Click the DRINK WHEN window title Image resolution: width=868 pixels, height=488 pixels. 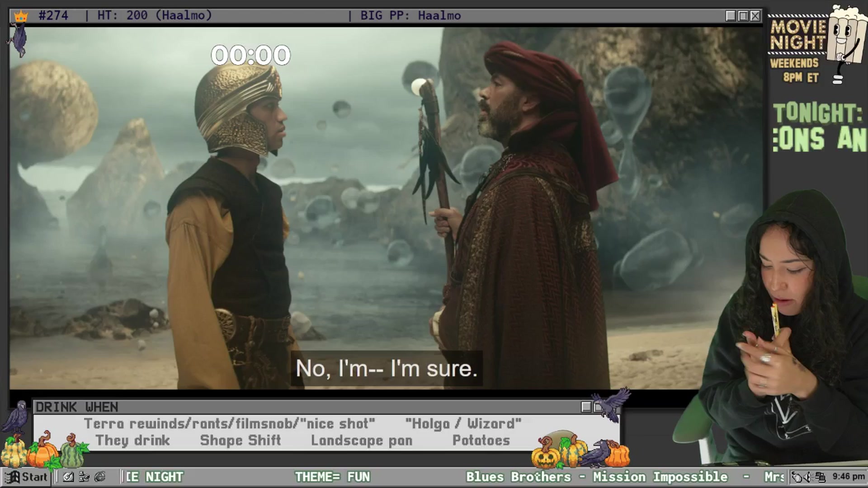(77, 407)
